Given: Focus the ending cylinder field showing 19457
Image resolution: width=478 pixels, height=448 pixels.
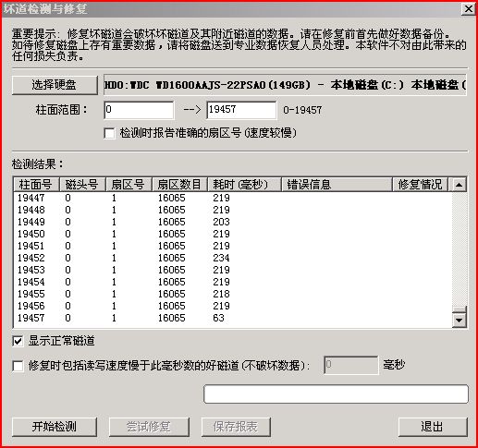Looking at the screenshot, I should (241, 110).
